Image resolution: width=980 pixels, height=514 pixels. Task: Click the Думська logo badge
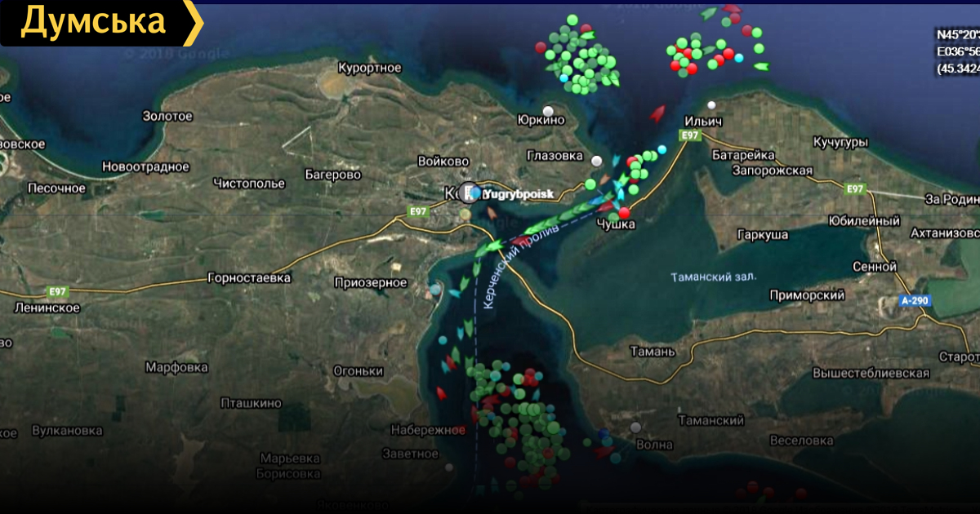98,23
